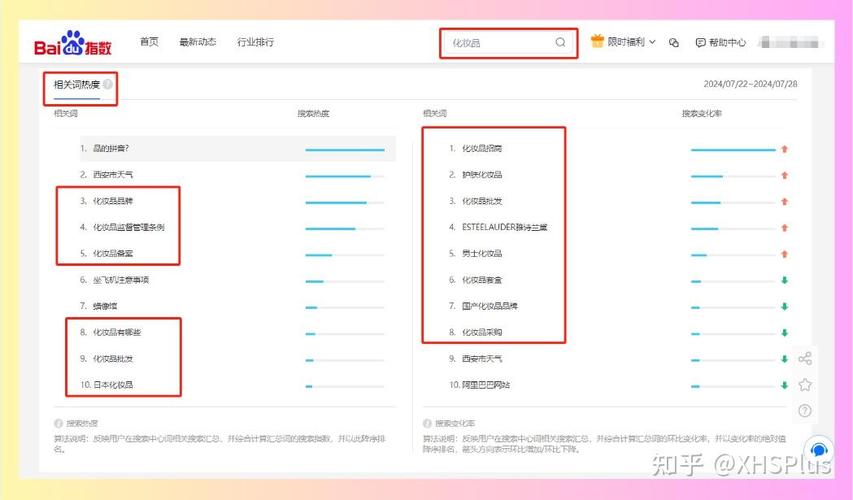Click the date range 2024/07/22~2024/07/28
The image size is (853, 500).
click(750, 84)
